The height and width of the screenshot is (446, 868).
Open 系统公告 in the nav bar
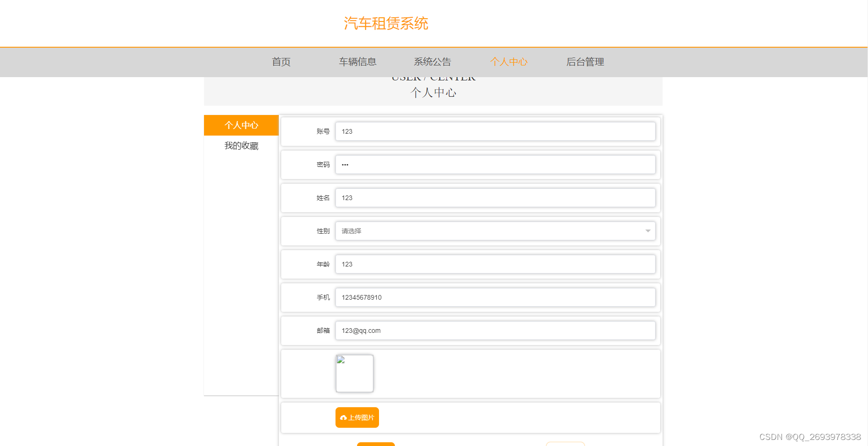pyautogui.click(x=432, y=62)
